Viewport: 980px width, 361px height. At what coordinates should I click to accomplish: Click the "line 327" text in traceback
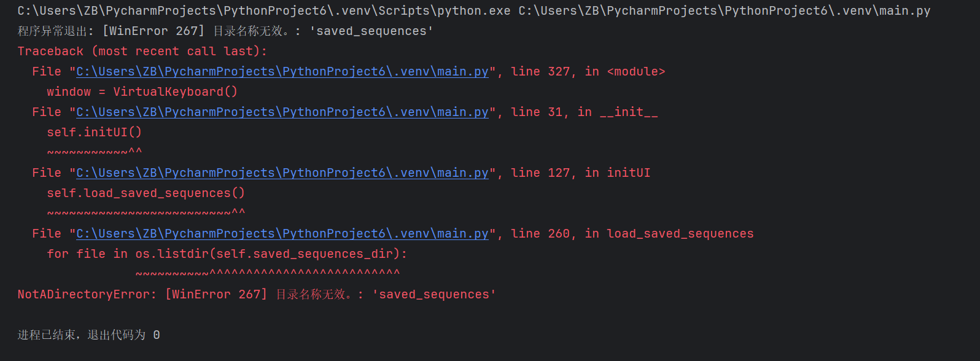540,72
